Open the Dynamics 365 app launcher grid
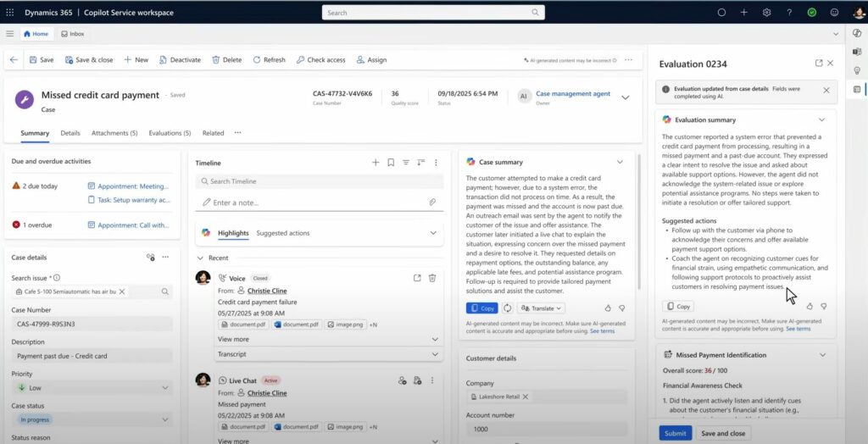This screenshot has height=444, width=868. tap(10, 13)
